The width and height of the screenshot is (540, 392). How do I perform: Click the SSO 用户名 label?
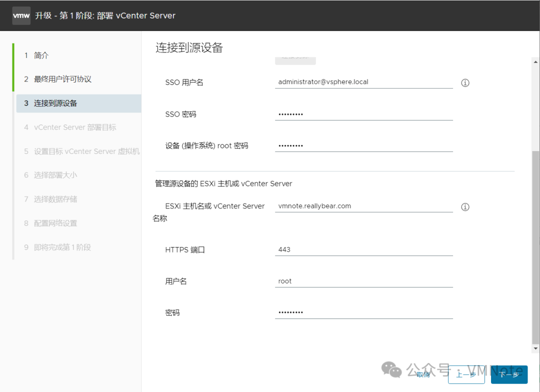pyautogui.click(x=184, y=82)
